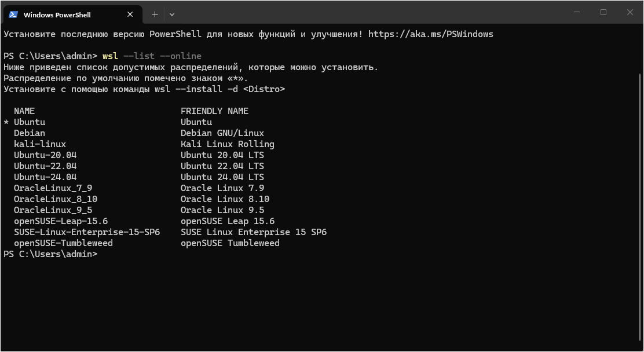The image size is (644, 352).
Task: Click 'openSUSE Tumbleweed' friendly name
Action: 230,243
